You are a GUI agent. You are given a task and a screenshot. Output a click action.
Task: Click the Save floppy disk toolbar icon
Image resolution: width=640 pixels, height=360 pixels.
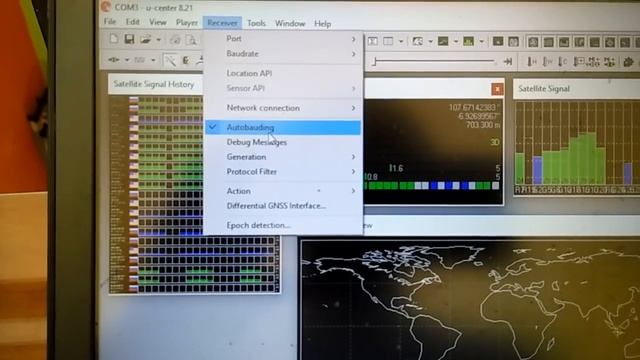click(x=129, y=39)
